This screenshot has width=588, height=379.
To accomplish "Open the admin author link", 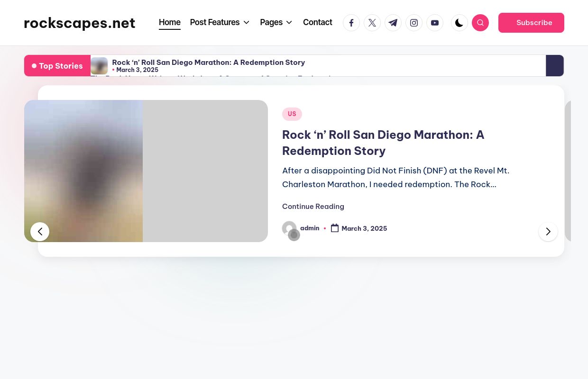I will click(x=310, y=228).
